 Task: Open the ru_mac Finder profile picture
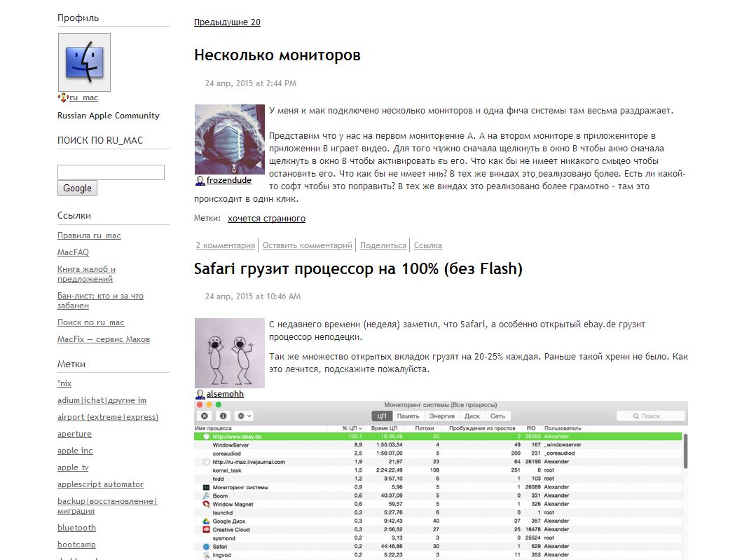click(x=84, y=62)
